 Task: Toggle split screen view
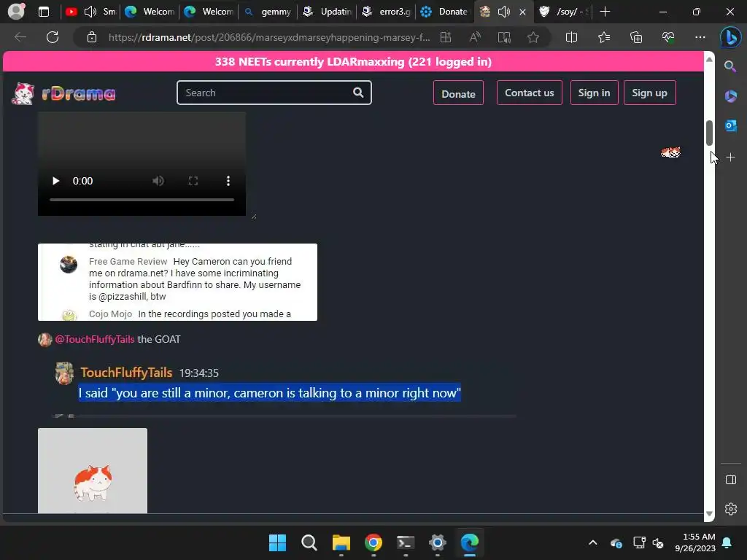coord(571,37)
